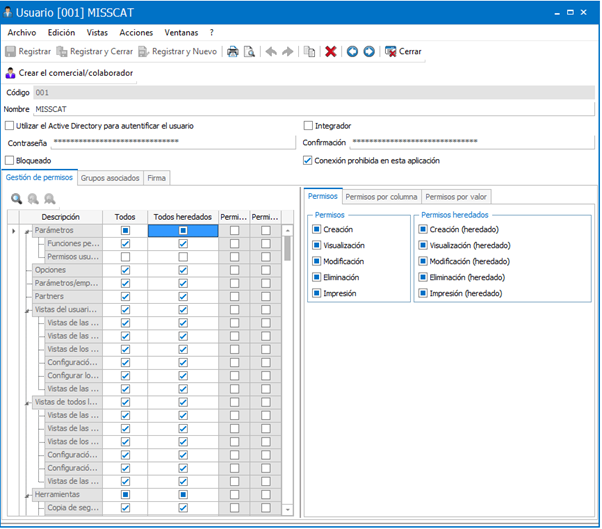Click the Todos column header

pos(125,217)
